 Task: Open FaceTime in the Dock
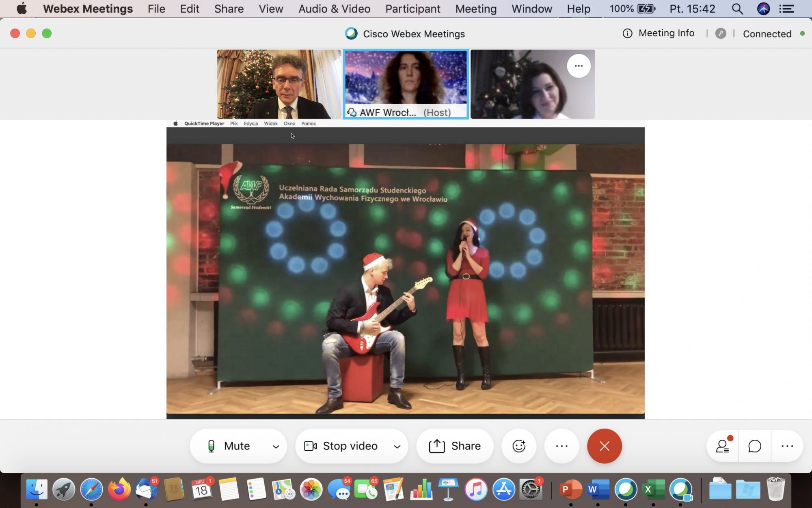(366, 489)
